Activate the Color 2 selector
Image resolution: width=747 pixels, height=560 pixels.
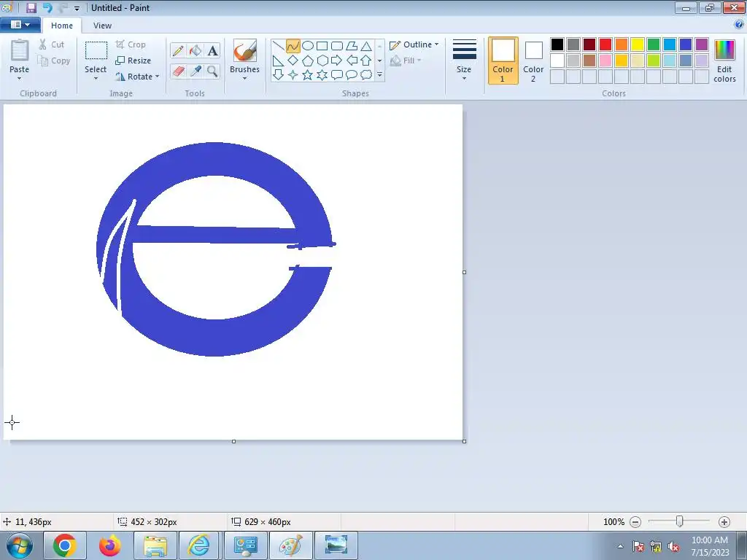point(533,61)
